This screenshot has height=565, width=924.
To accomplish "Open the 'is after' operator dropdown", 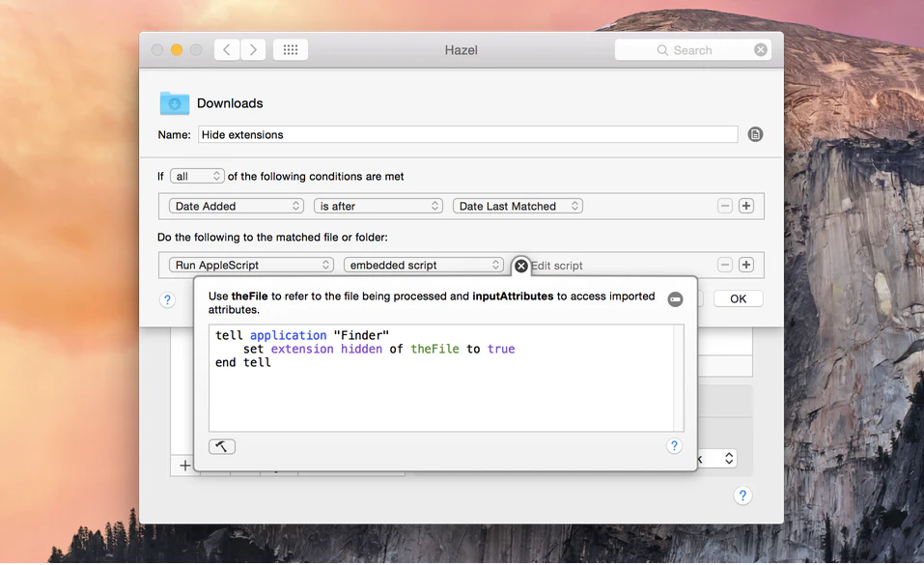I will click(378, 206).
